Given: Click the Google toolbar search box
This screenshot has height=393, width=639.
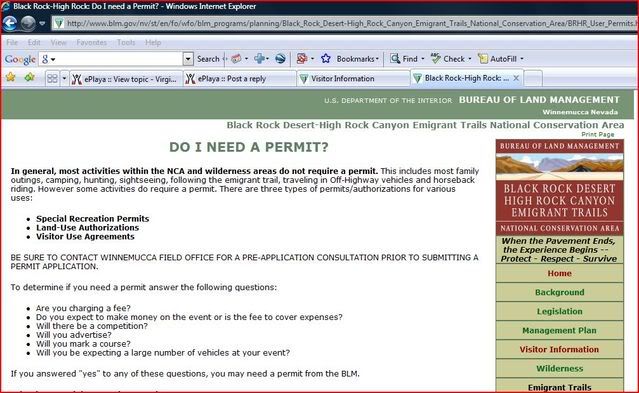Looking at the screenshot, I should (x=111, y=59).
